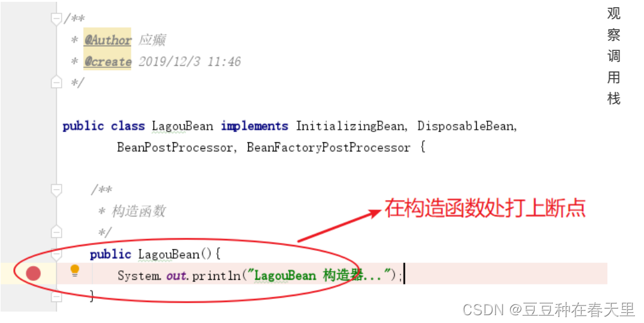Click the @create Javadoc tag
Screen dimensions: 644x323
point(107,62)
